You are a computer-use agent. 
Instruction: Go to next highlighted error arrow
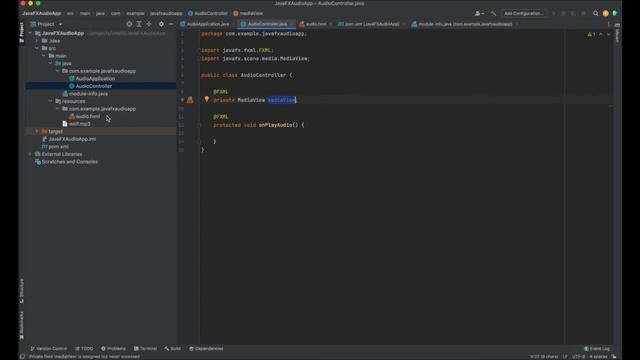click(x=608, y=34)
